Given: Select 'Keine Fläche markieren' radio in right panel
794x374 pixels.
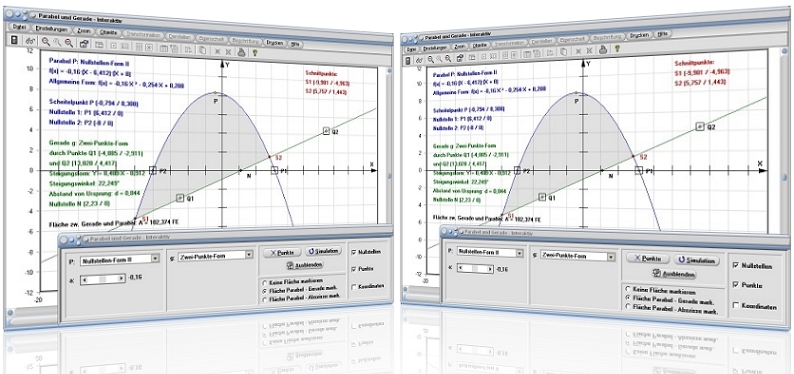Looking at the screenshot, I should pyautogui.click(x=628, y=290).
